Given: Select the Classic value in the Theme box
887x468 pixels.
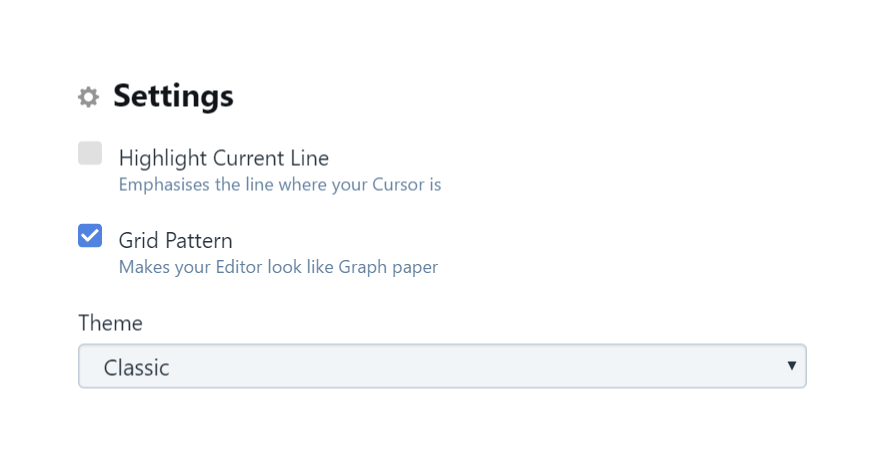Looking at the screenshot, I should point(136,368).
